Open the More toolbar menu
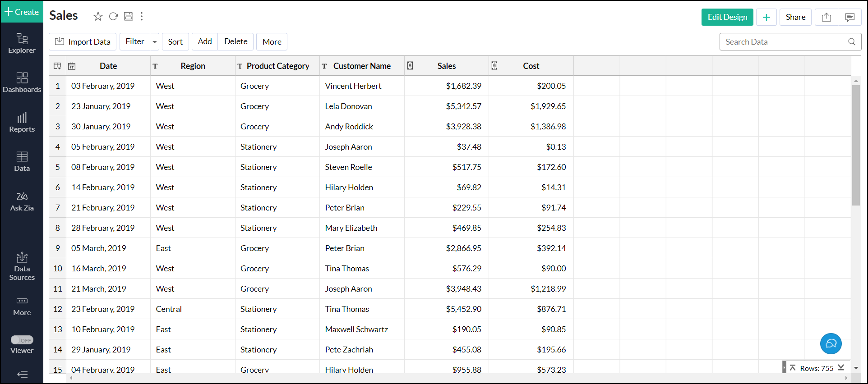868x384 pixels. pyautogui.click(x=272, y=42)
